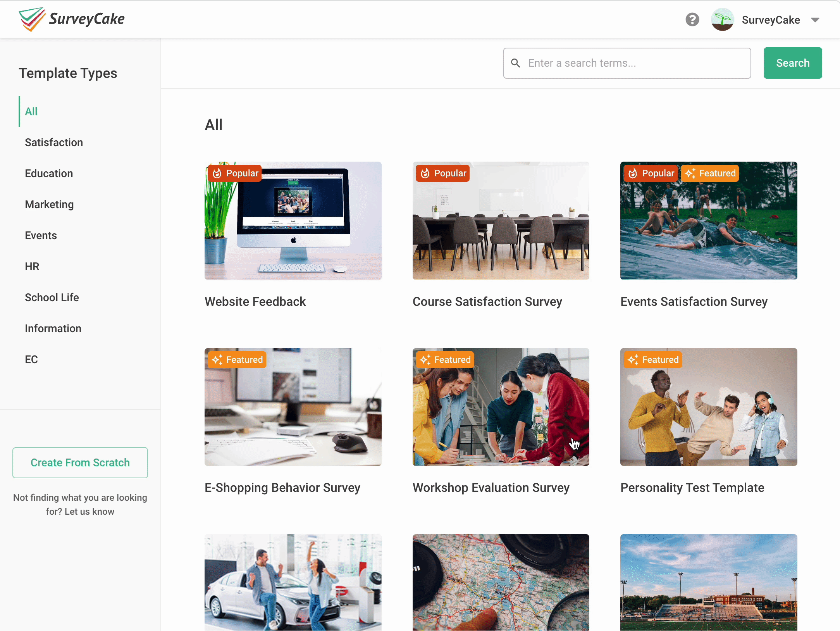Image resolution: width=840 pixels, height=631 pixels.
Task: Click Popular flame badge on Website Feedback
Action: (235, 173)
